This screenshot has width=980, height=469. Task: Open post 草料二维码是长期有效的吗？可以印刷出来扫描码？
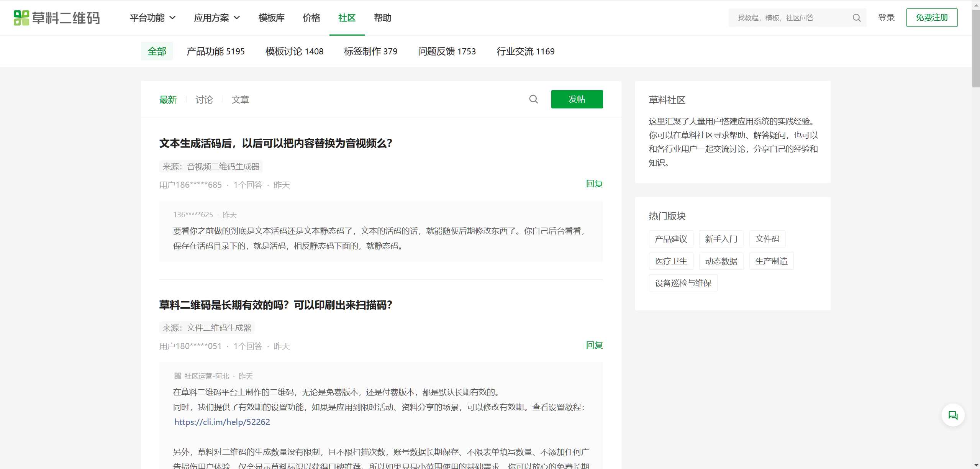[x=275, y=305]
